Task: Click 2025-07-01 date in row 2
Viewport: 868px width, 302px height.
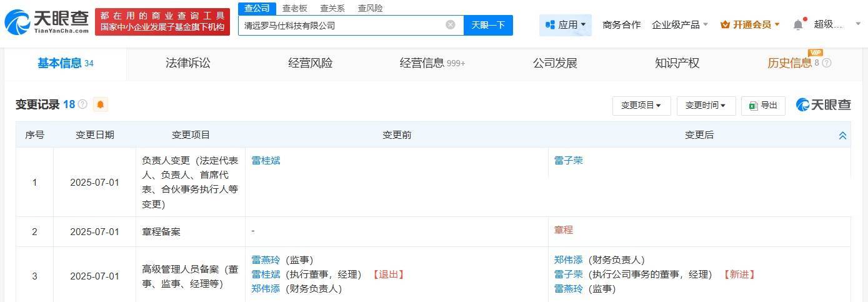Action: pos(94,231)
